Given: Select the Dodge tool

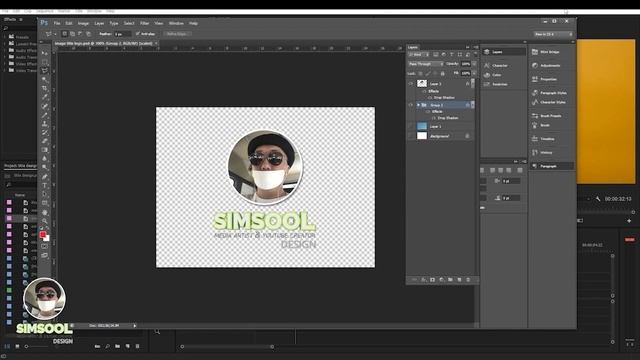Looking at the screenshot, I should (44, 167).
